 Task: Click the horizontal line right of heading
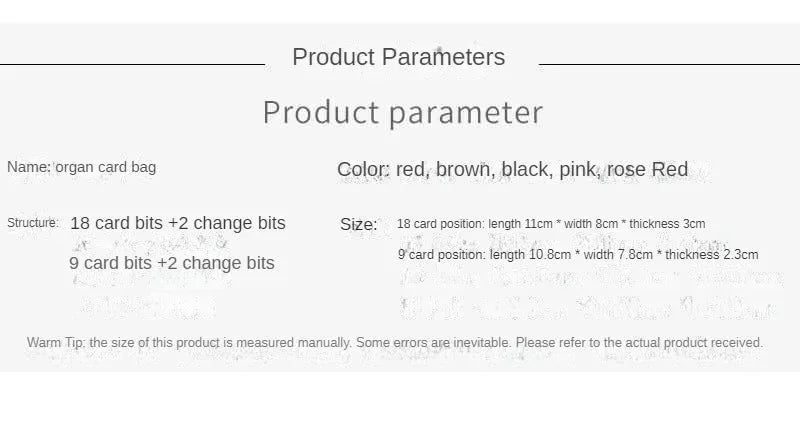(668, 64)
